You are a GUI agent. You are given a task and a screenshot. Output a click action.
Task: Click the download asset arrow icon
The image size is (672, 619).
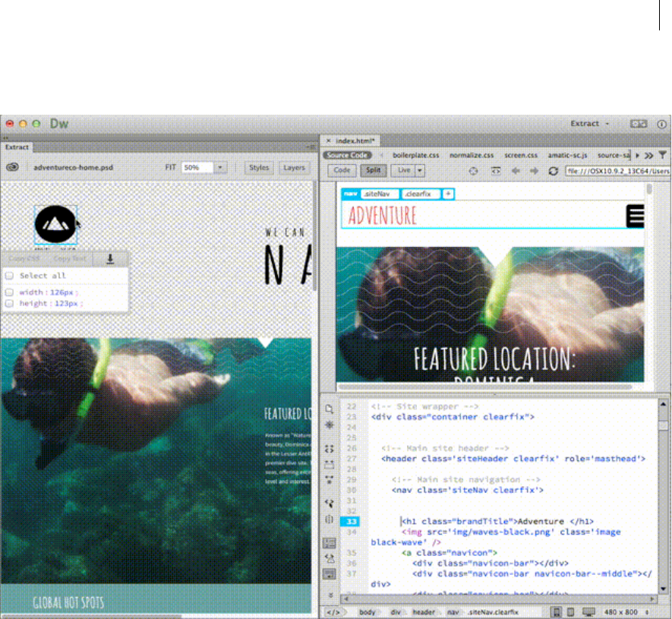tap(110, 258)
